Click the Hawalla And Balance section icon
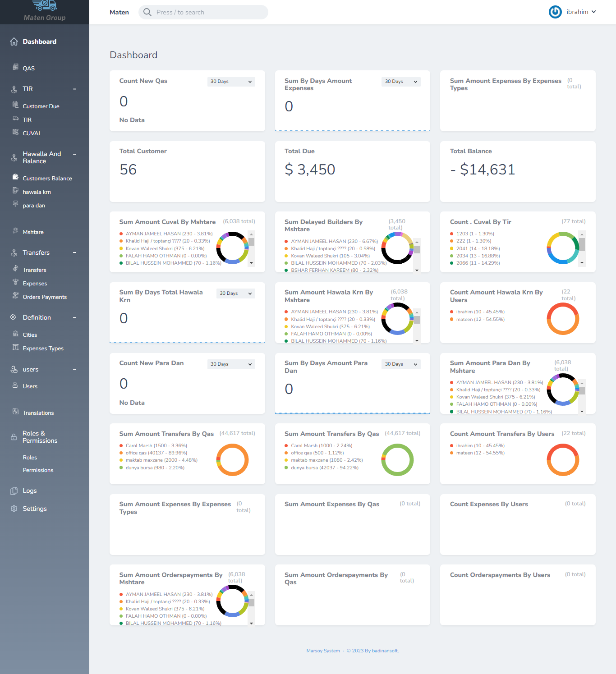Image resolution: width=616 pixels, height=674 pixels. pyautogui.click(x=14, y=158)
